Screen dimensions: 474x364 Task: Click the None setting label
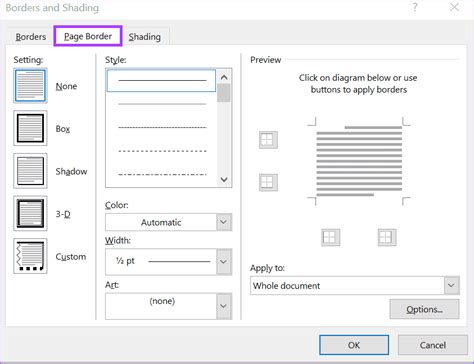click(66, 86)
